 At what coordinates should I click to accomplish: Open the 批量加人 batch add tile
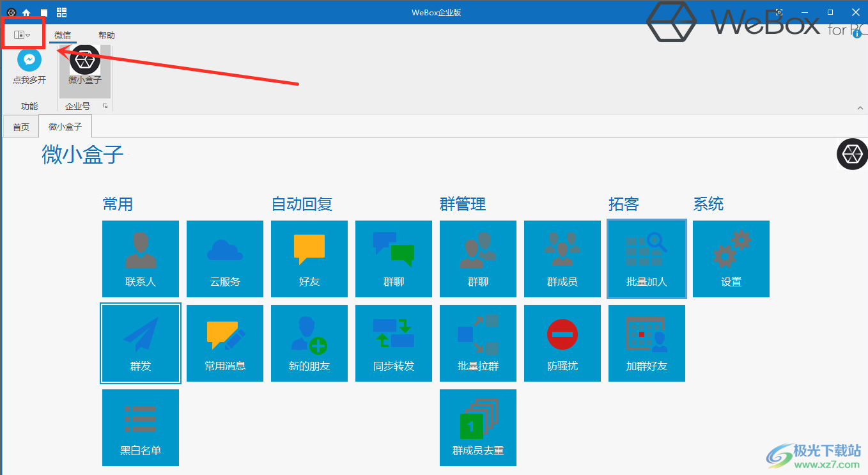click(647, 259)
